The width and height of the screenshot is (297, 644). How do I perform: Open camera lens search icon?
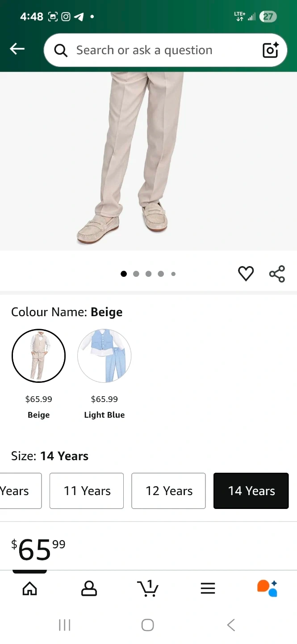[270, 50]
